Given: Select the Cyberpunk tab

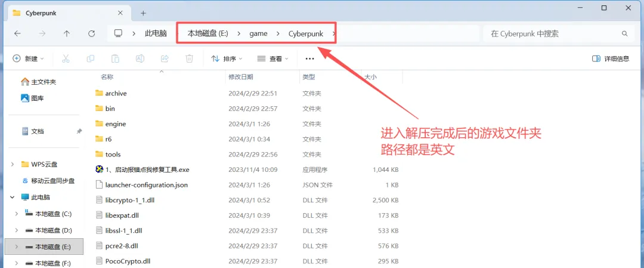Looking at the screenshot, I should pos(68,13).
